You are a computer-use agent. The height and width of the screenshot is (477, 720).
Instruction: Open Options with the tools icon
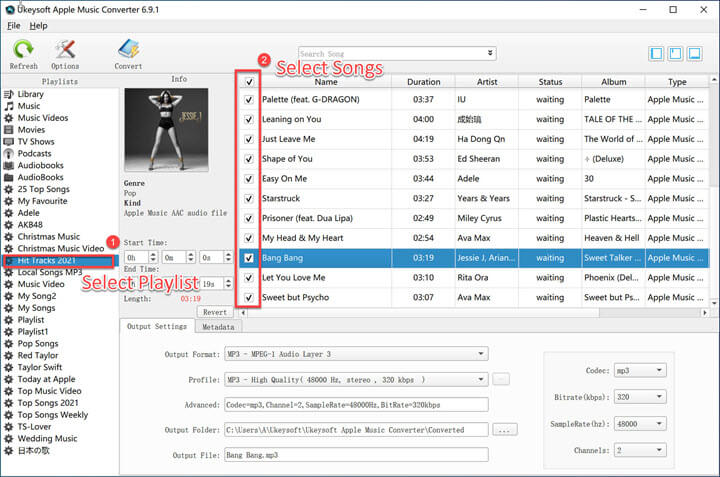(x=65, y=50)
